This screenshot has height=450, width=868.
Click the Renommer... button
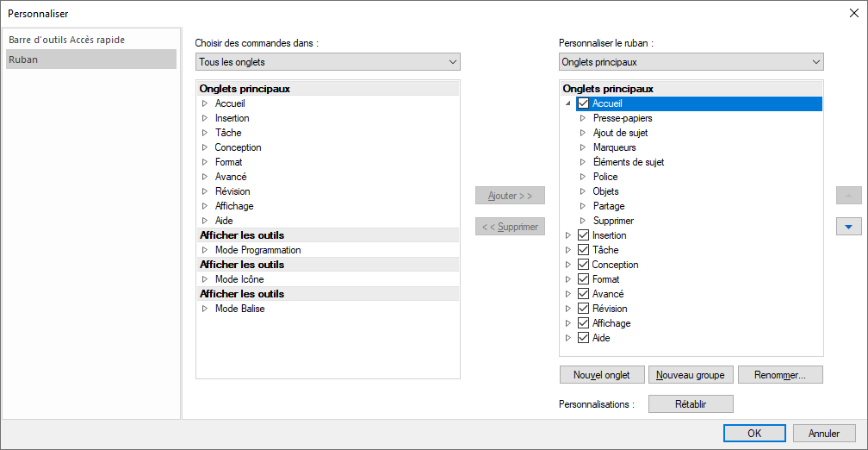pyautogui.click(x=780, y=375)
